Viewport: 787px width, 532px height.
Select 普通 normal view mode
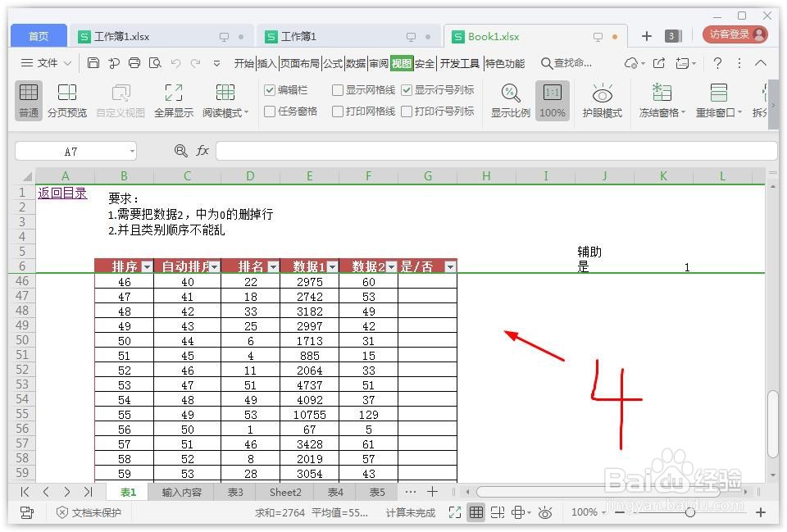(x=28, y=101)
